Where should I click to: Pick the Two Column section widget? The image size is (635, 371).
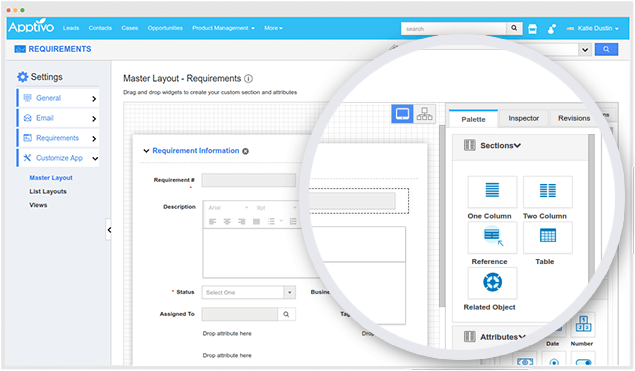548,191
